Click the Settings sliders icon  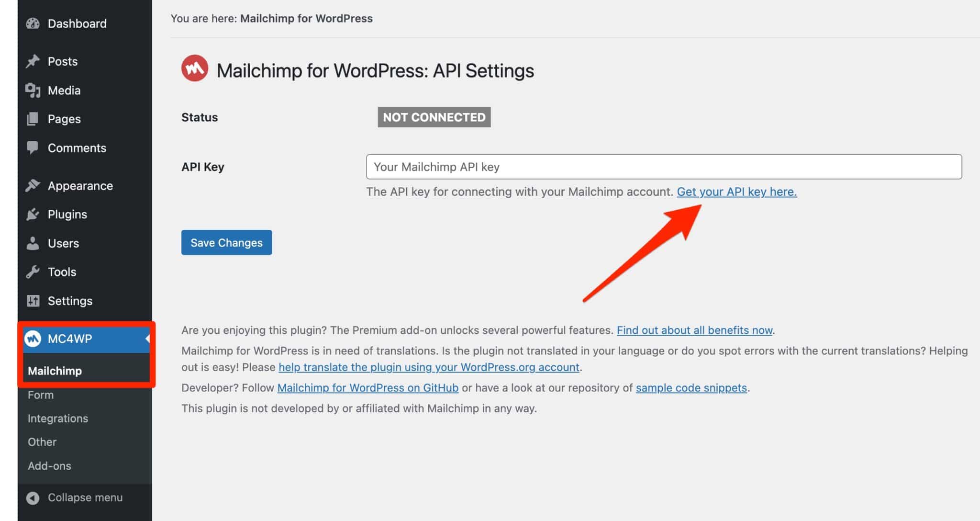33,301
